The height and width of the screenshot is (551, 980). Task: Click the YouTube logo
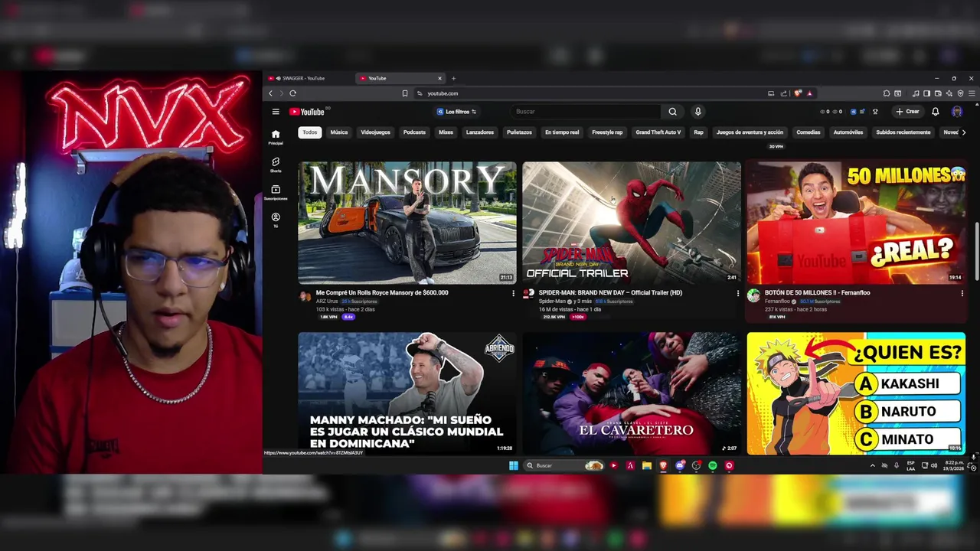click(307, 112)
